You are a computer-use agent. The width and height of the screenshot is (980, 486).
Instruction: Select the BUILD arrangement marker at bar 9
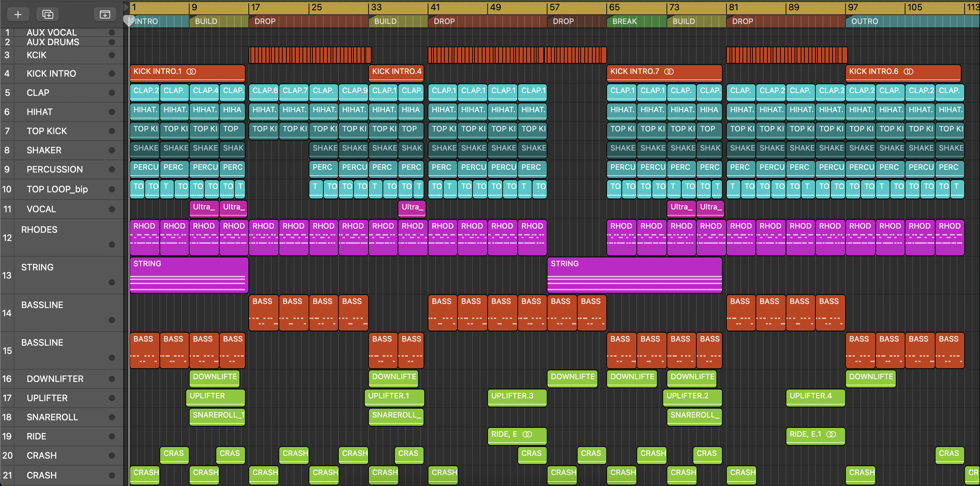coord(219,21)
